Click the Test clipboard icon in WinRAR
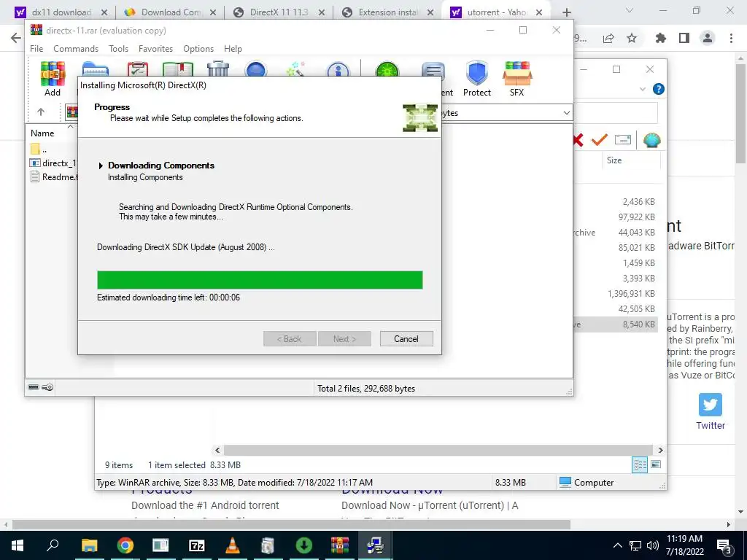The height and width of the screenshot is (560, 747). coord(138,69)
